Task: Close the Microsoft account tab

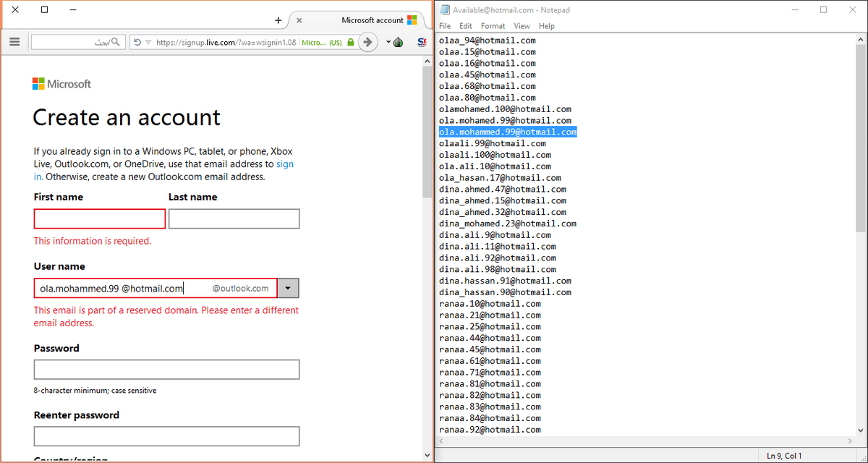Action: click(299, 20)
